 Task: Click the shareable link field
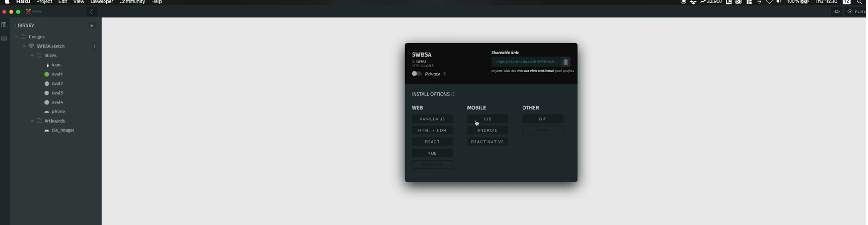[526, 62]
